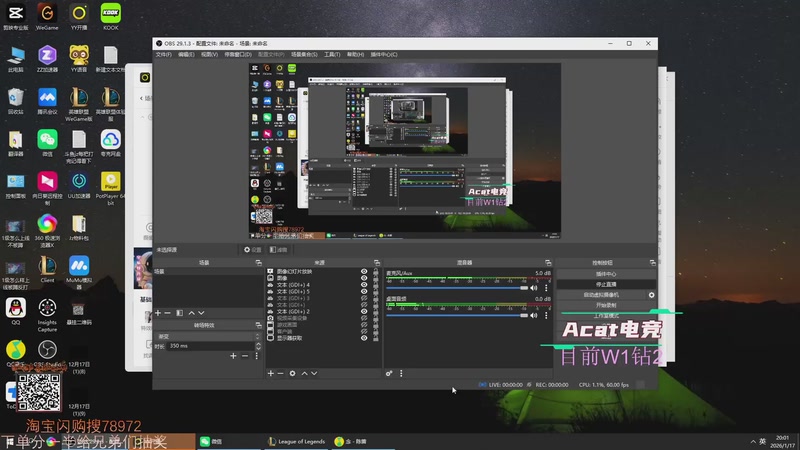Open the 工具(T) menu
The height and width of the screenshot is (450, 800).
coord(332,55)
